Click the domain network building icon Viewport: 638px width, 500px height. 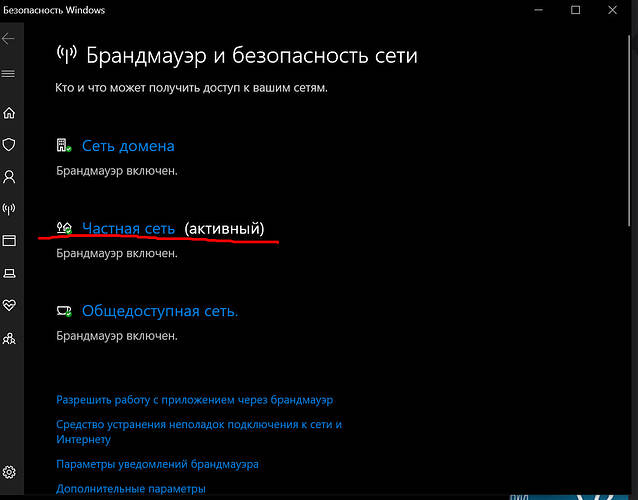tap(64, 145)
